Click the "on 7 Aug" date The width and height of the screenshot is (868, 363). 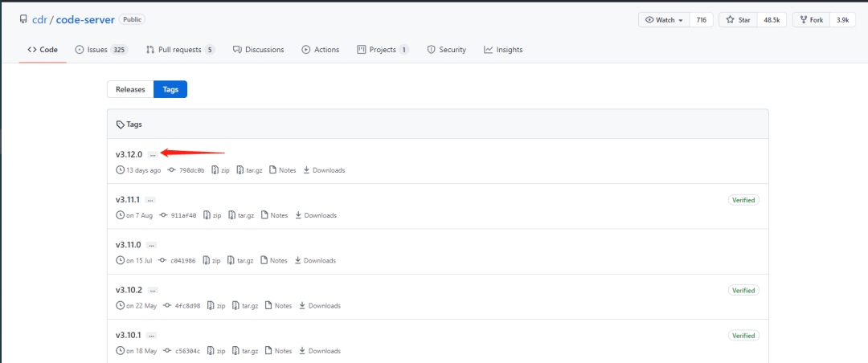tap(140, 215)
